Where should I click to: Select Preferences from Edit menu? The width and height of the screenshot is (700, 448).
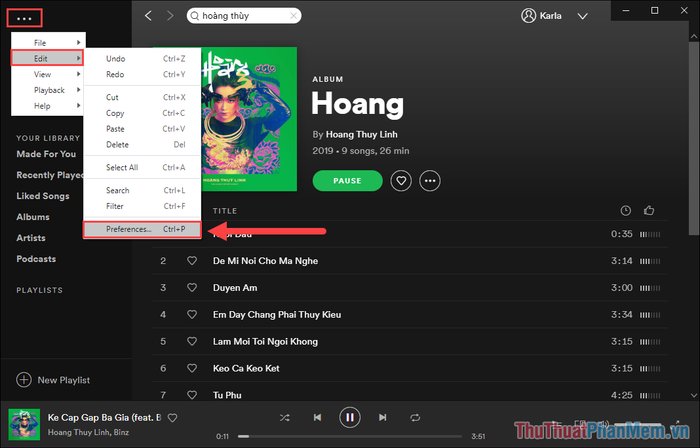tap(142, 229)
